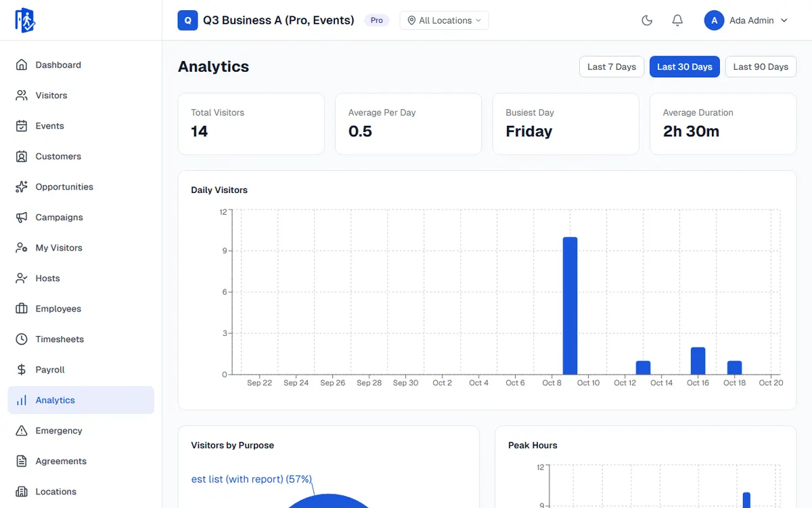This screenshot has height=508, width=812.
Task: Expand the Ada Admin account menu chevron
Action: point(784,20)
